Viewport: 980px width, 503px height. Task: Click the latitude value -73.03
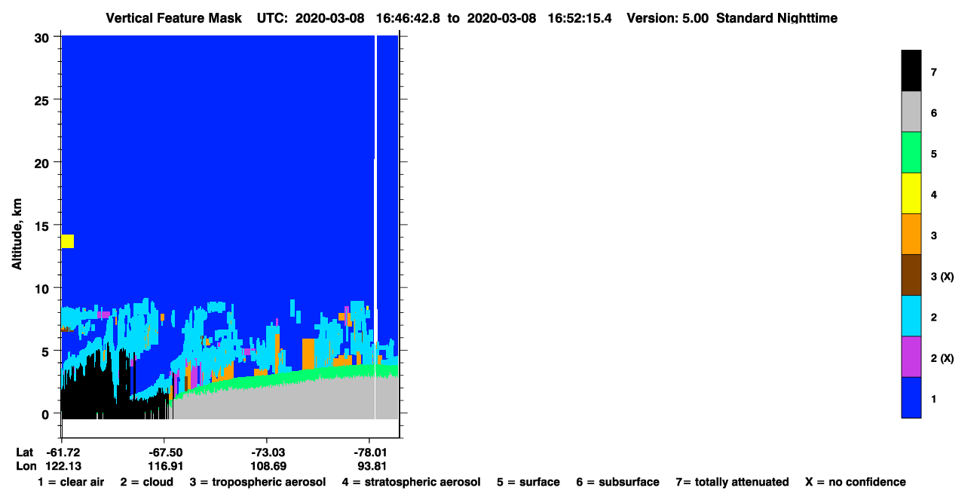point(267,452)
